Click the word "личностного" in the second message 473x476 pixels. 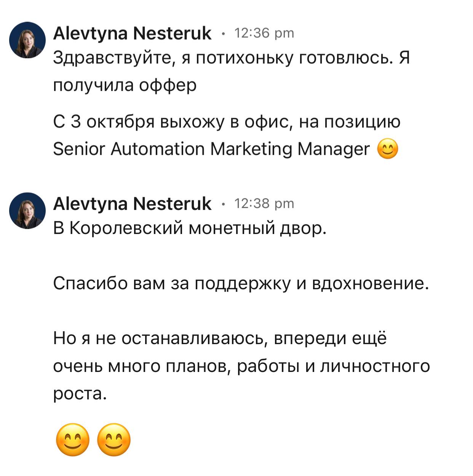coord(375,366)
